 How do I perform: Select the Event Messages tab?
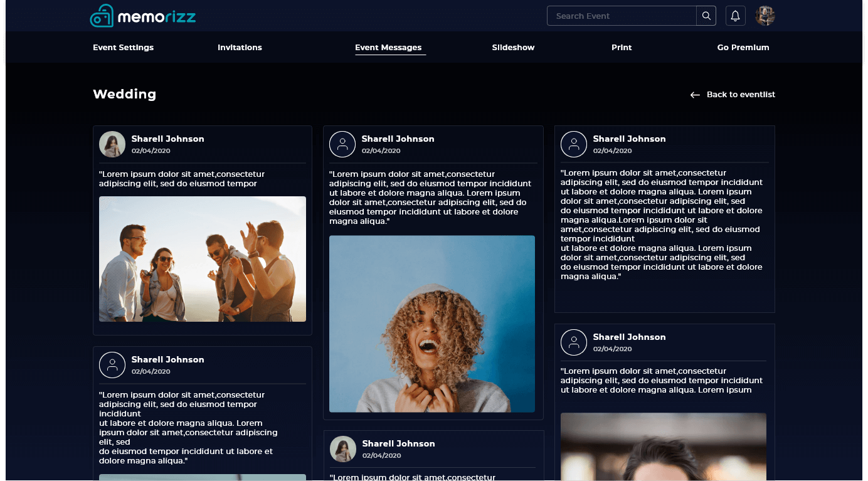click(x=388, y=48)
